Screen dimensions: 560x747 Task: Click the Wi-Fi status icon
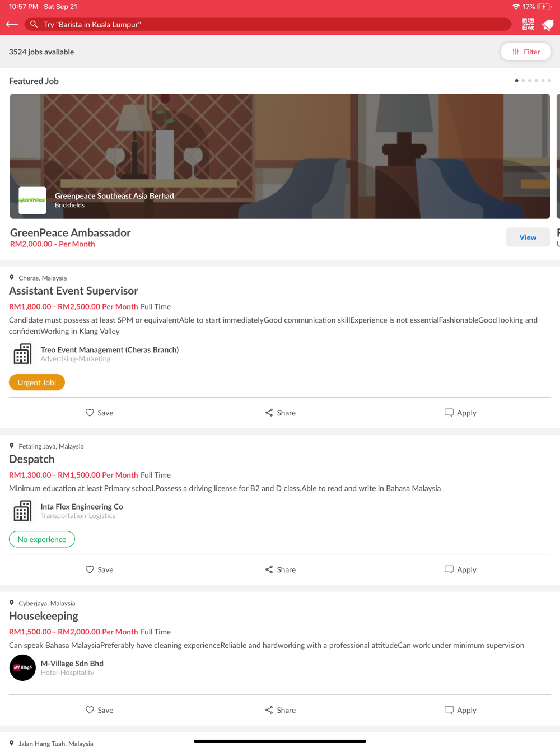(516, 7)
